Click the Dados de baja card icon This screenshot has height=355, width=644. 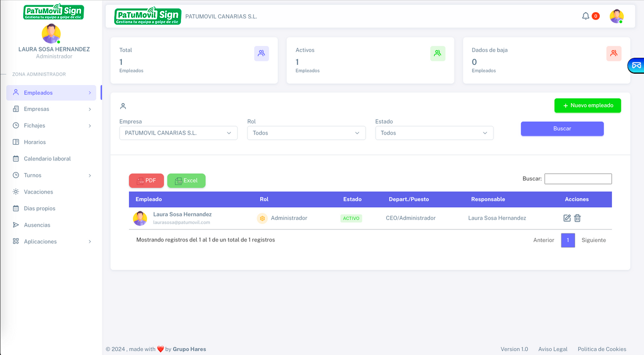point(613,53)
